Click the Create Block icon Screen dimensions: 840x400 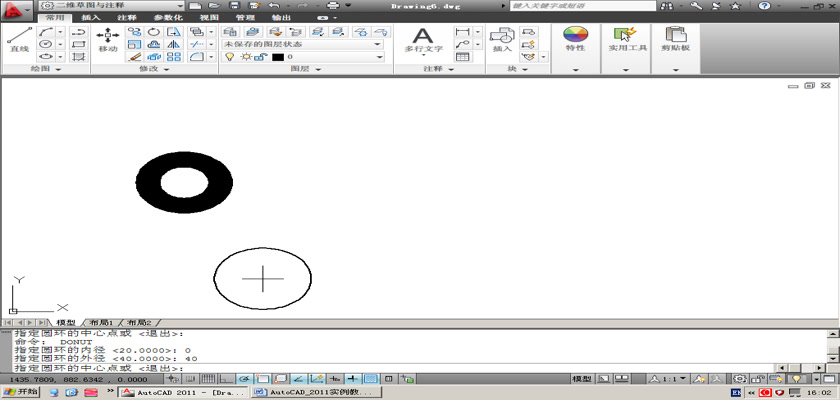pyautogui.click(x=529, y=32)
